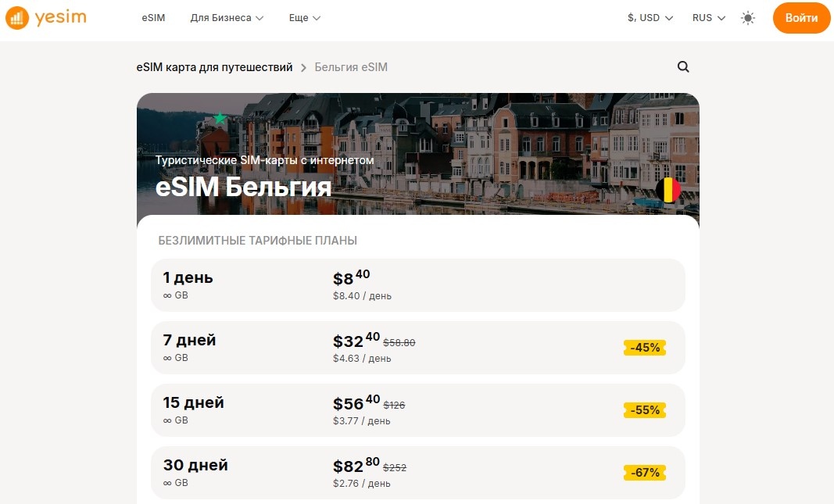Click the green Trustpilot star icon
Viewport: 834px width, 504px height.
click(220, 118)
